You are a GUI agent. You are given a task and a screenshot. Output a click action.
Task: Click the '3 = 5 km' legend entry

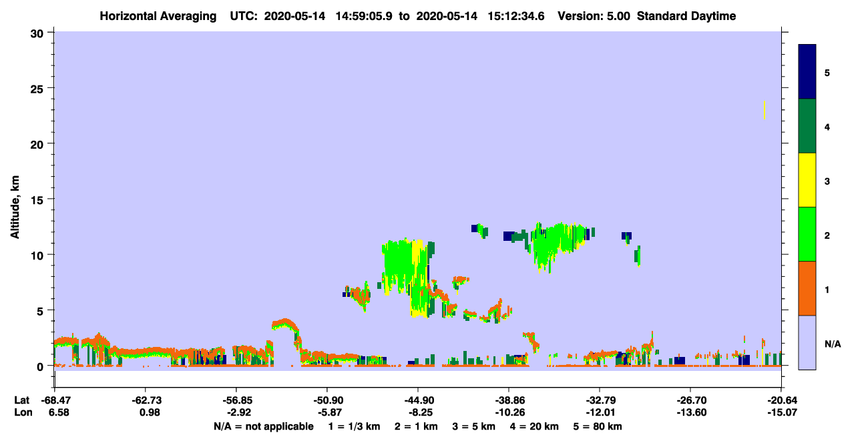click(x=473, y=426)
